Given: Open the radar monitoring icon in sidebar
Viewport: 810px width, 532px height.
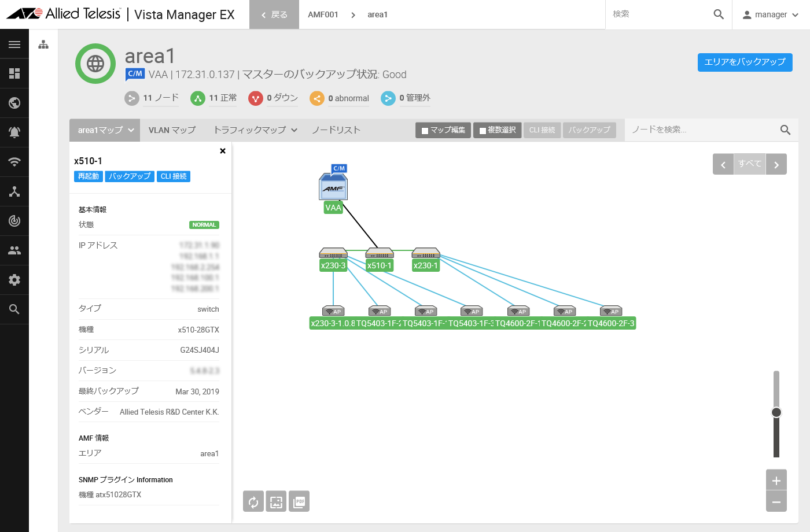Looking at the screenshot, I should click(x=14, y=221).
